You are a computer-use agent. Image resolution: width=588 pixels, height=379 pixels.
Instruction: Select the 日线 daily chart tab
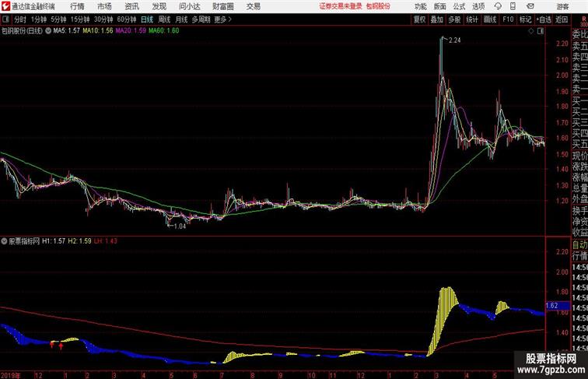click(147, 19)
